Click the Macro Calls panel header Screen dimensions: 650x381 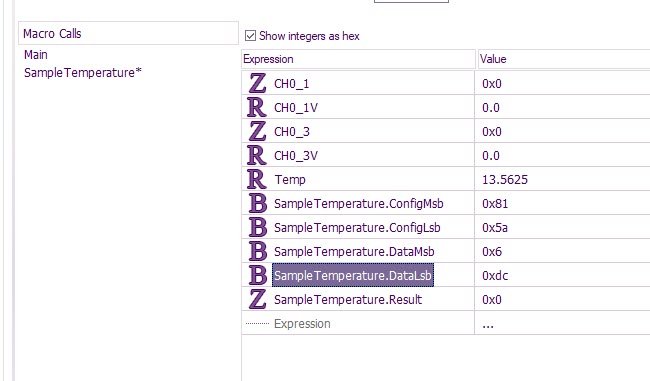(x=129, y=33)
